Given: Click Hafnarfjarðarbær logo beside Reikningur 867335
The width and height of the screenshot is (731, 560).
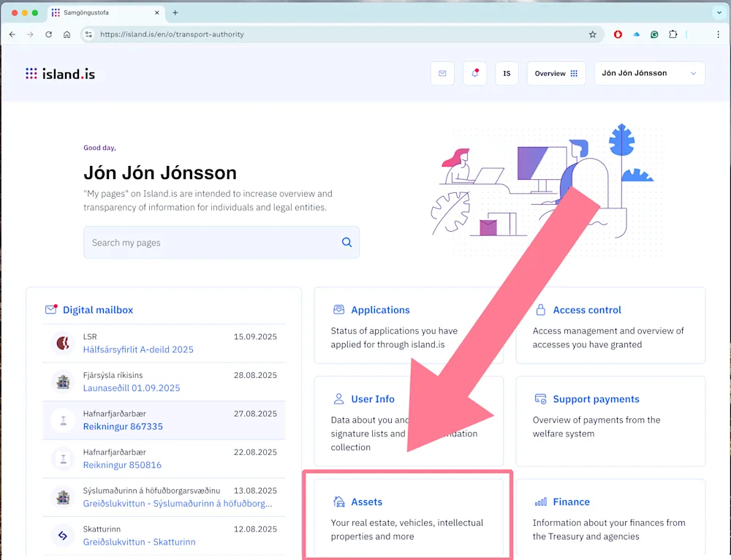Looking at the screenshot, I should coord(63,420).
